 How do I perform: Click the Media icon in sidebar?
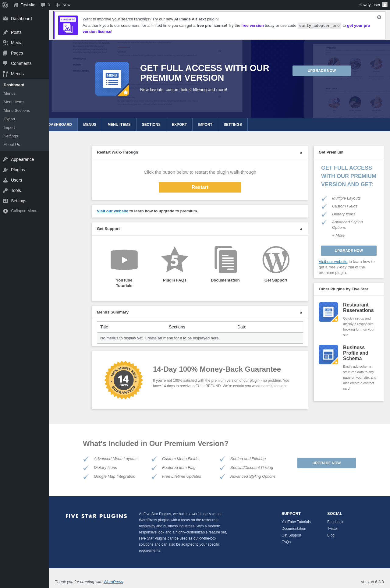pyautogui.click(x=5, y=43)
